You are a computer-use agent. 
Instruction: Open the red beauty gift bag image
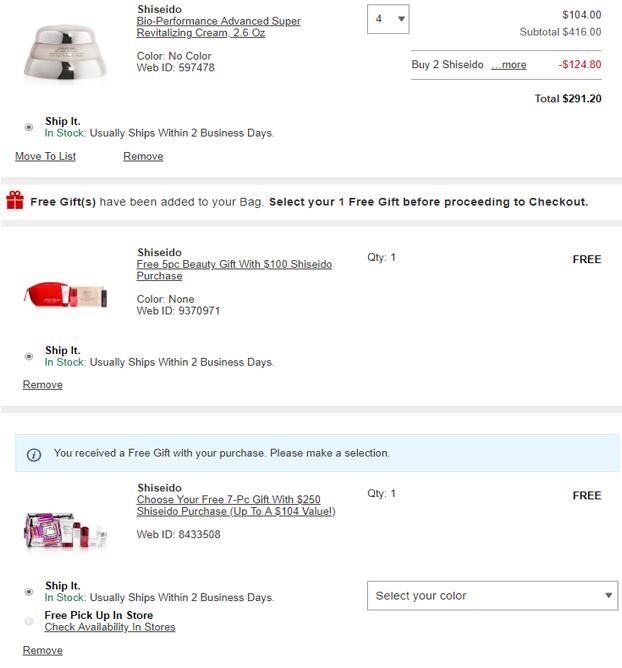[64, 293]
